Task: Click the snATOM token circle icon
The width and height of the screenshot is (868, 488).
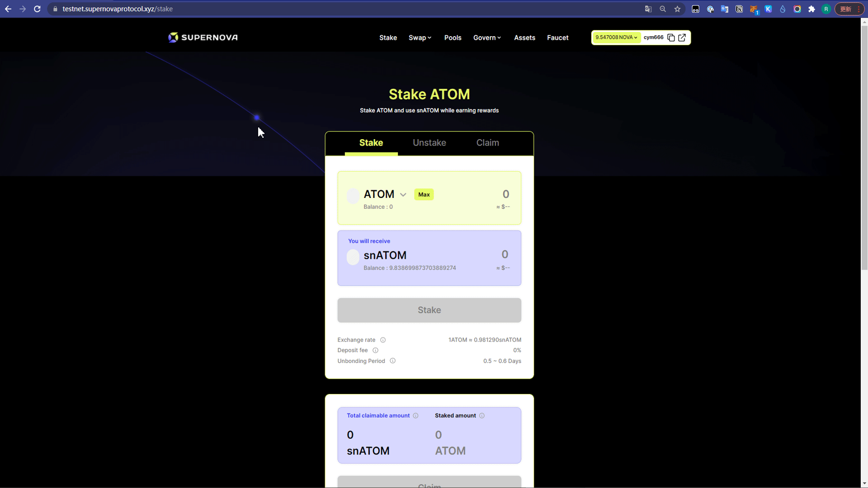Action: [x=353, y=257]
